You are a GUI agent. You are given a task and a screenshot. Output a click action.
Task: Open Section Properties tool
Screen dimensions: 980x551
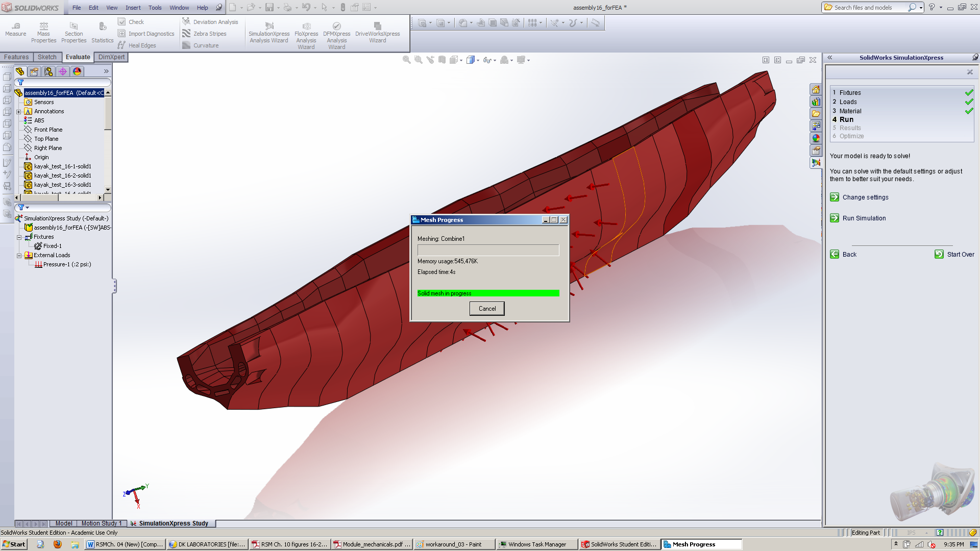74,33
